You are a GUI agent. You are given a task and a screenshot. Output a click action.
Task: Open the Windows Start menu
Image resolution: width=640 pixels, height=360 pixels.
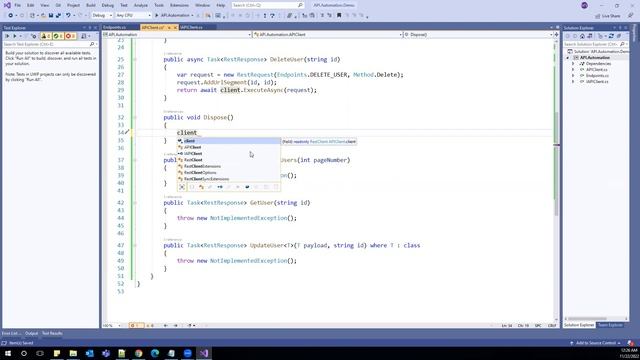click(7, 353)
